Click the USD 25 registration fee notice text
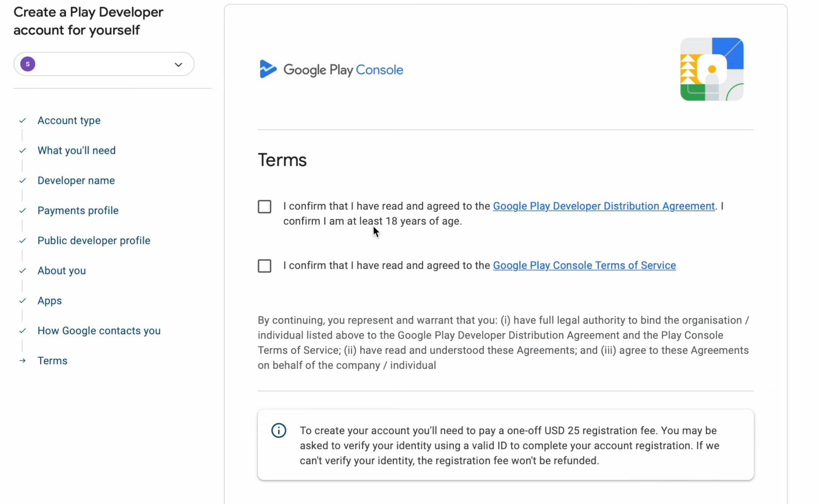 click(510, 445)
